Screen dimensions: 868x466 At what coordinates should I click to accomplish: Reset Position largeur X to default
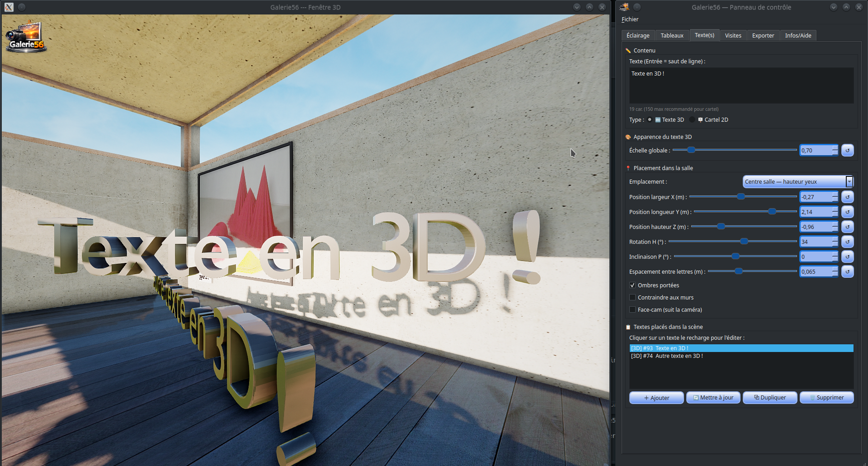848,197
